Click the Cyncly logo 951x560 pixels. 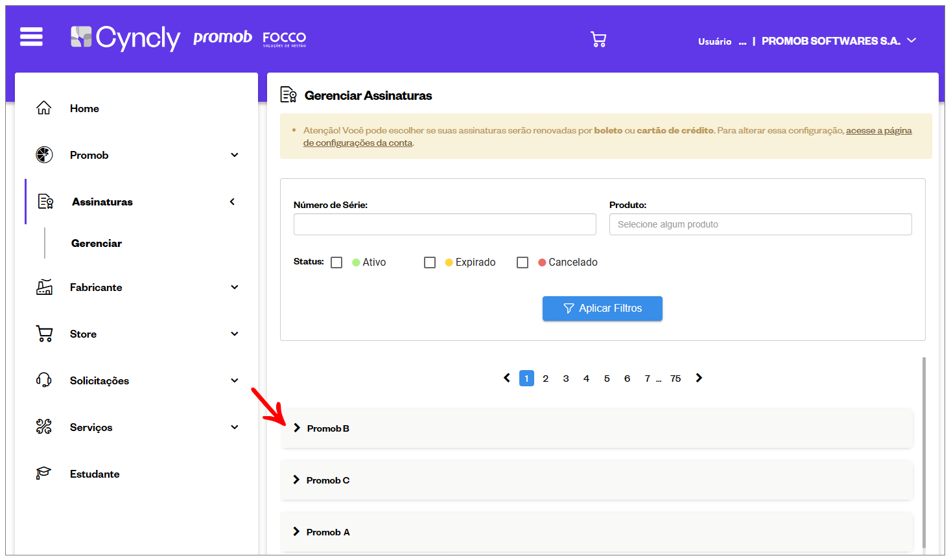(125, 38)
